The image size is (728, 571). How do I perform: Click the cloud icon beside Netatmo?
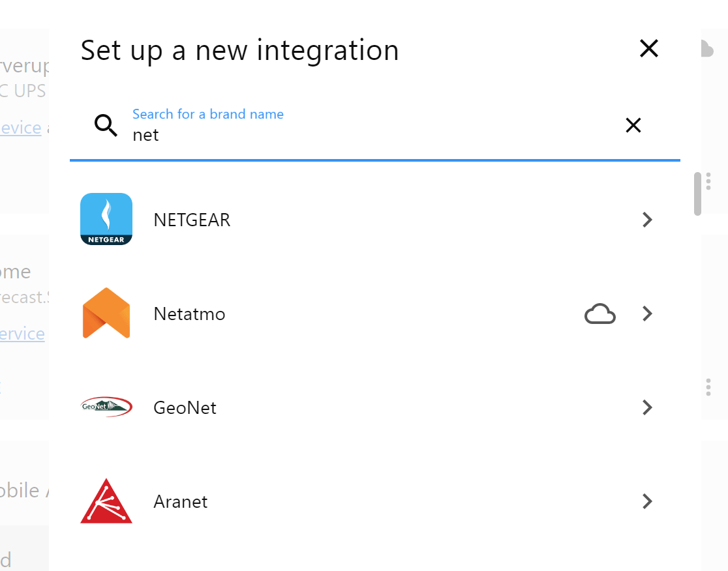tap(599, 314)
